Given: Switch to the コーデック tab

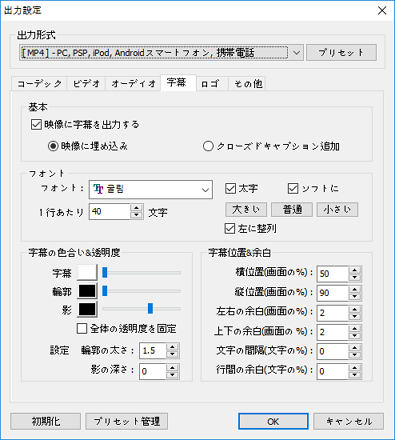Looking at the screenshot, I should [39, 83].
